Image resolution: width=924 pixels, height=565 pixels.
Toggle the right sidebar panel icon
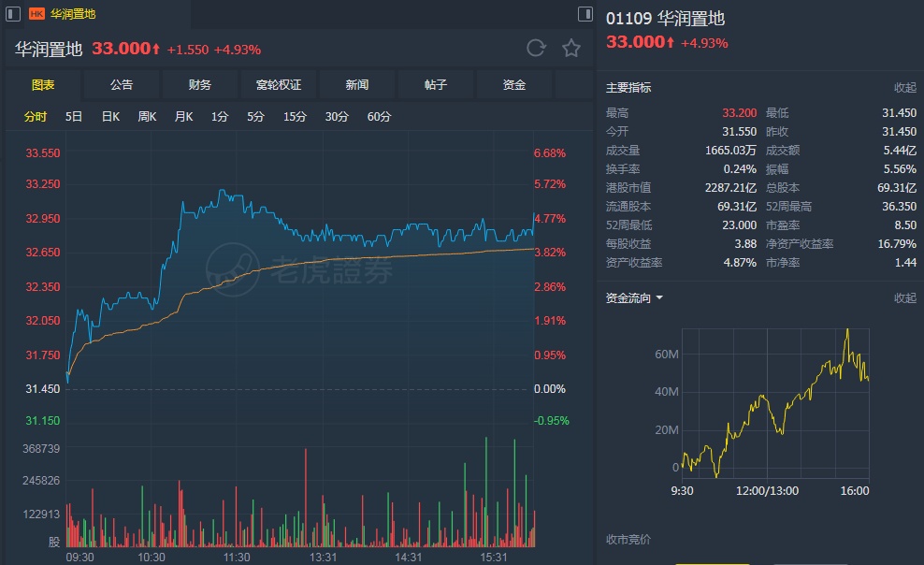coord(585,14)
